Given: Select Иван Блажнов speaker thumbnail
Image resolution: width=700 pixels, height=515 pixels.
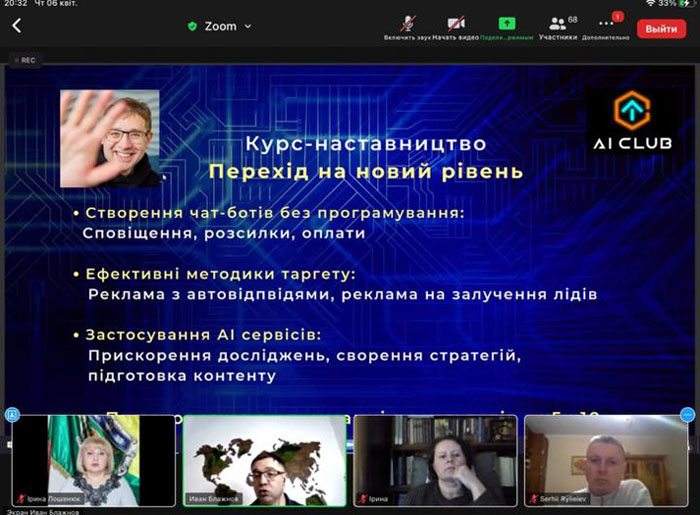Looking at the screenshot, I should [x=265, y=461].
